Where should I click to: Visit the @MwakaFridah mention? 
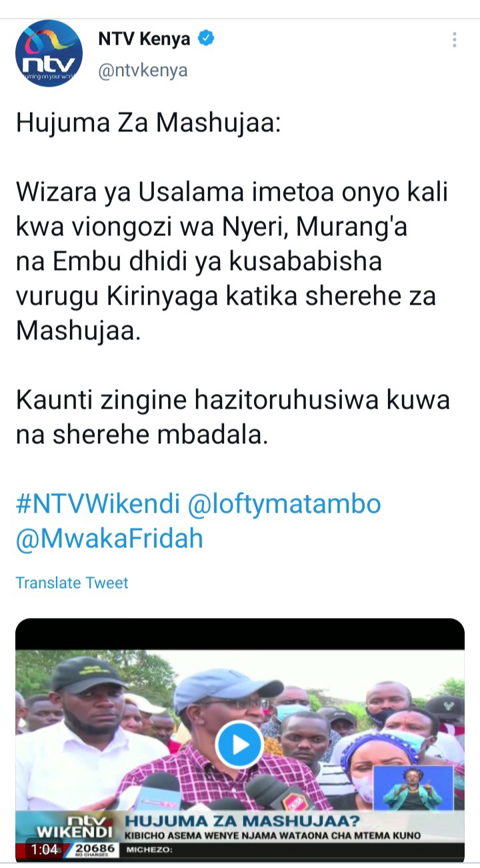109,539
